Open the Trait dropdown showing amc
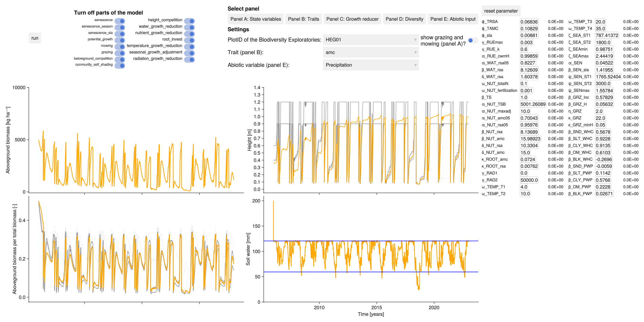 pyautogui.click(x=370, y=53)
